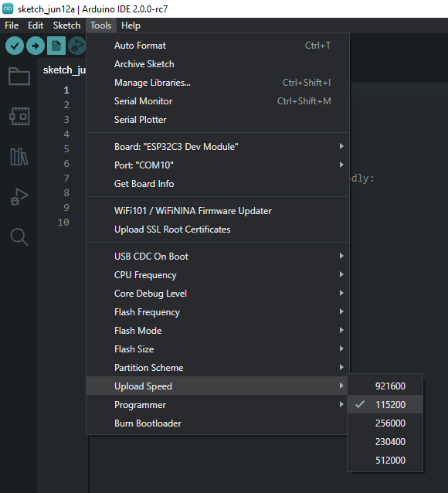This screenshot has width=448, height=493.
Task: Set upload speed to 921600
Action: point(385,386)
